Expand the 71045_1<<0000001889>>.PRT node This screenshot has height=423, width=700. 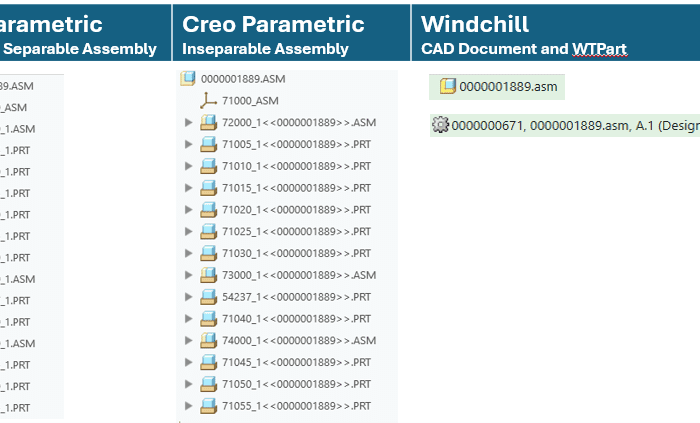coord(188,363)
